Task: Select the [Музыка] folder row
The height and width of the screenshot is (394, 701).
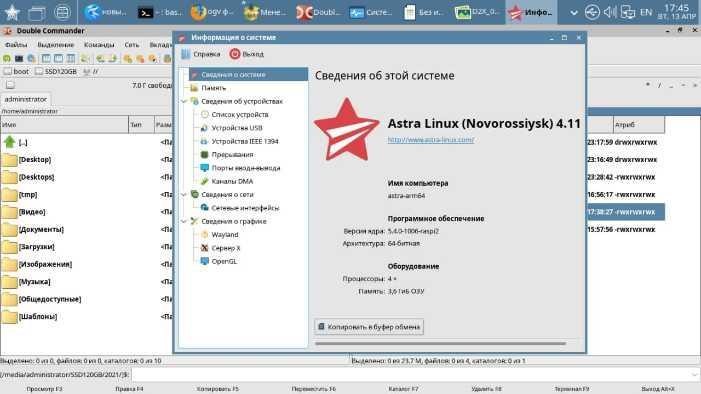Action: tap(86, 282)
